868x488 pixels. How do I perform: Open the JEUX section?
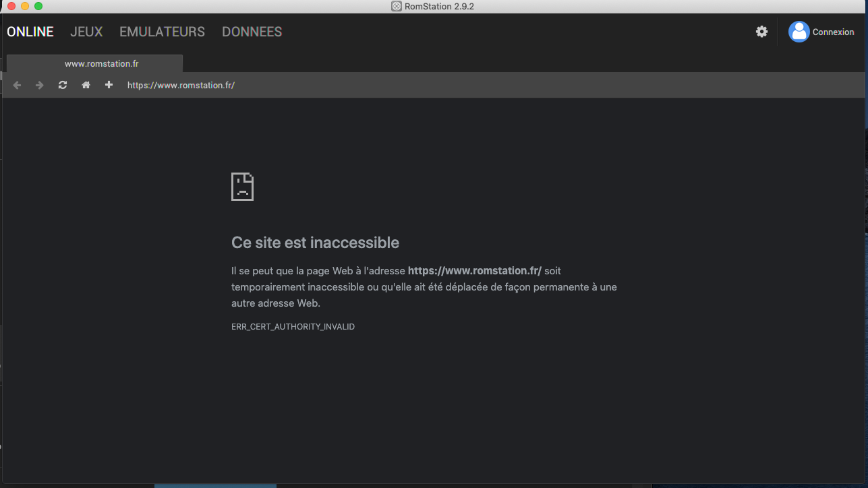pos(86,32)
